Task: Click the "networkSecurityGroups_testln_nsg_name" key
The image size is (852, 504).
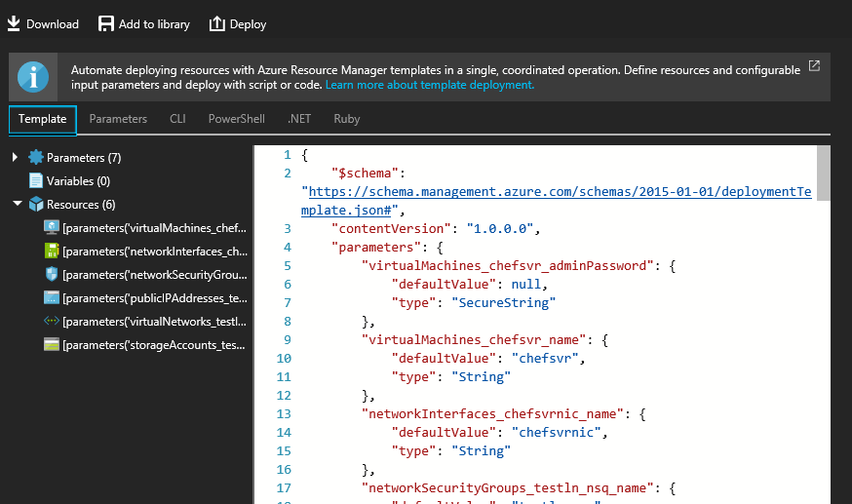Action: click(x=508, y=487)
